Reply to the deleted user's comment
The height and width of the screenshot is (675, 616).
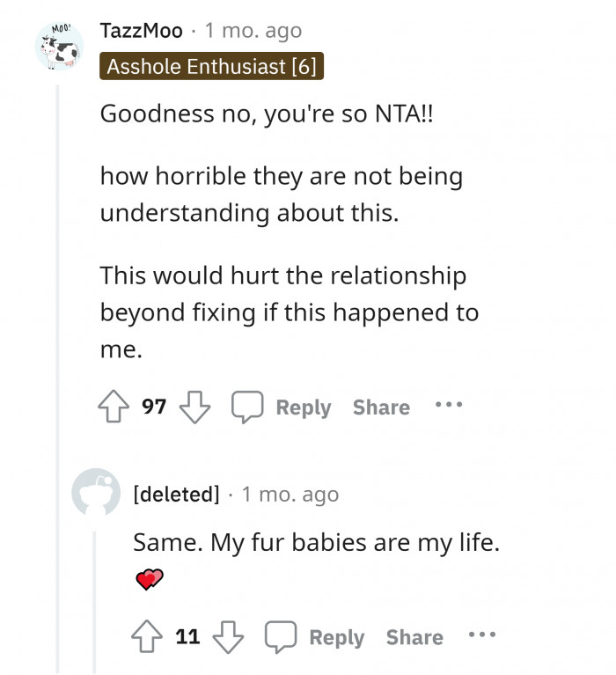point(316,637)
